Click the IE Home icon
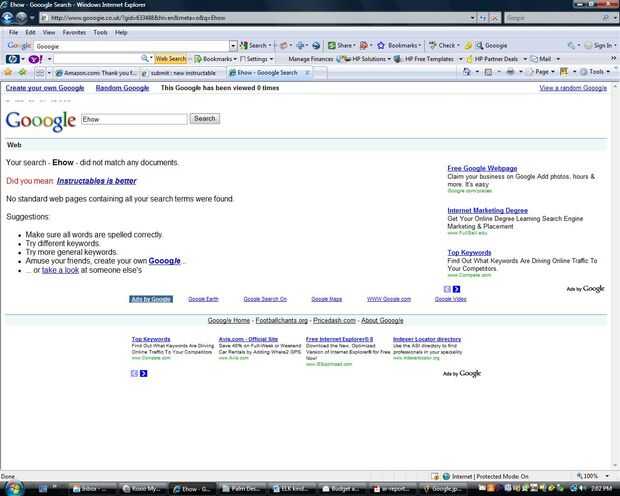The image size is (620, 496). [x=467, y=72]
